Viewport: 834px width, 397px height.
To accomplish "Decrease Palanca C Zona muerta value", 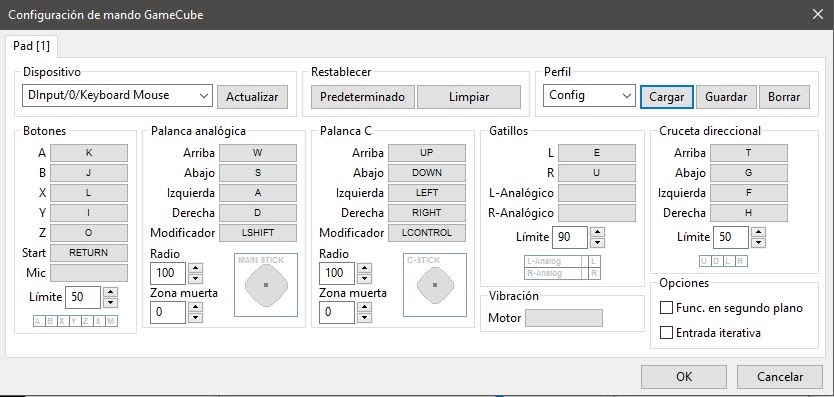I will (x=364, y=318).
